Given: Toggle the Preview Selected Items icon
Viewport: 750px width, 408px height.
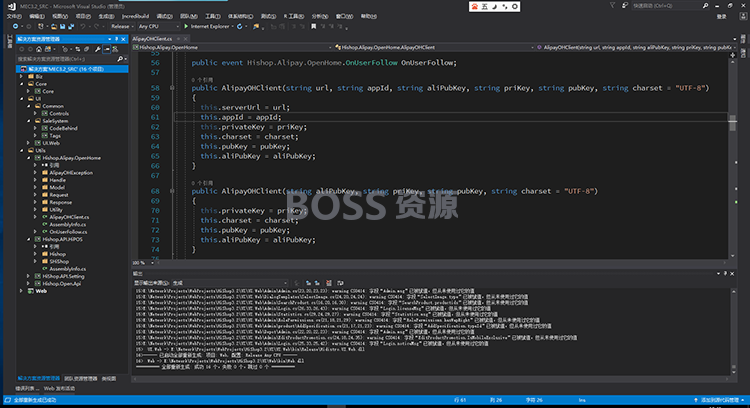Looking at the screenshot, I should (107, 49).
